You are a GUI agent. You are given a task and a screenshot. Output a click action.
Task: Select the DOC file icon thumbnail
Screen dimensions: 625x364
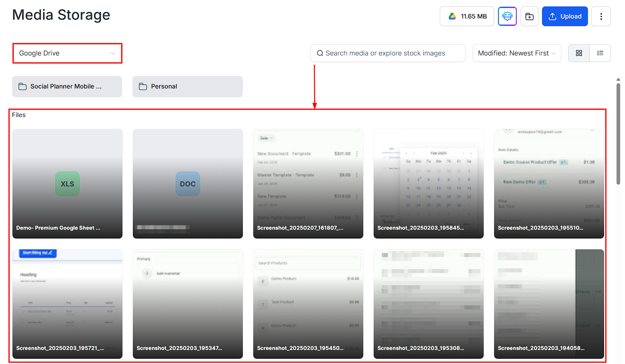point(188,184)
